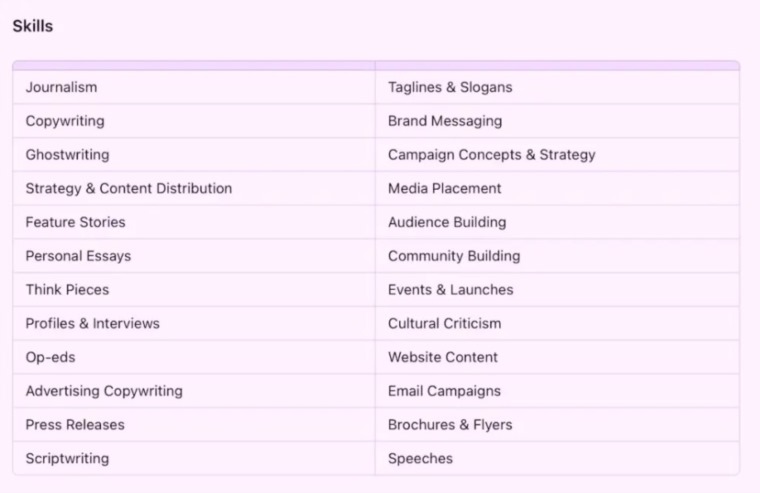Select the Brand Messaging cell
This screenshot has width=760, height=493.
tap(557, 121)
